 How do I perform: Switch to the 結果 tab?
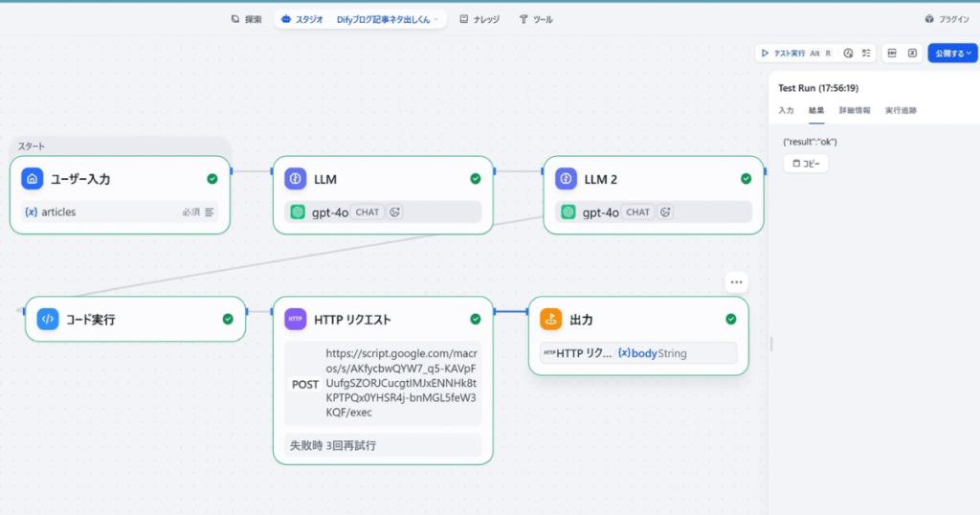click(816, 111)
